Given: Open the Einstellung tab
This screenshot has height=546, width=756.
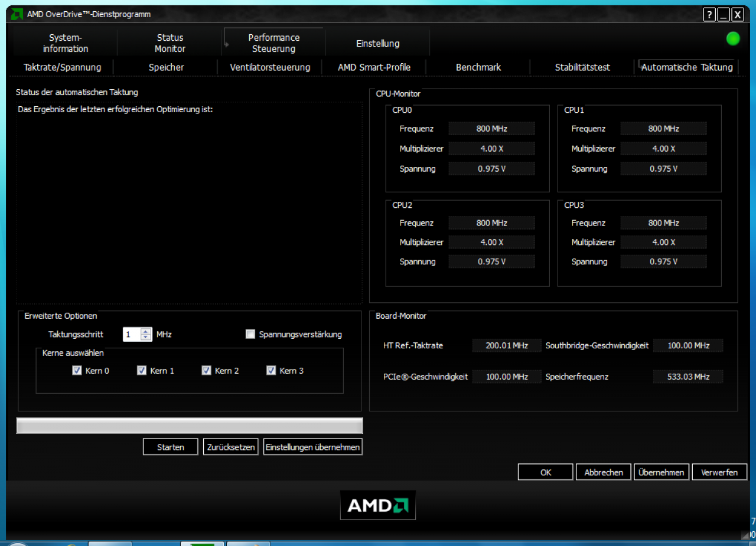Looking at the screenshot, I should click(x=378, y=43).
